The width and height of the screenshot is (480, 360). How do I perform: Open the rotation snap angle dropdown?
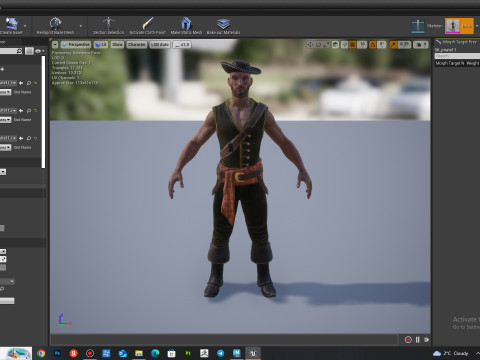pos(382,45)
